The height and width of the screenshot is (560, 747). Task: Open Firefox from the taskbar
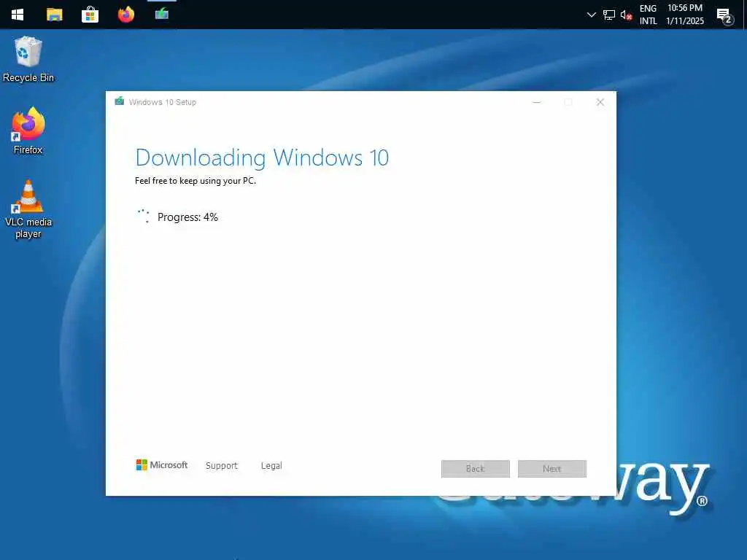click(125, 15)
